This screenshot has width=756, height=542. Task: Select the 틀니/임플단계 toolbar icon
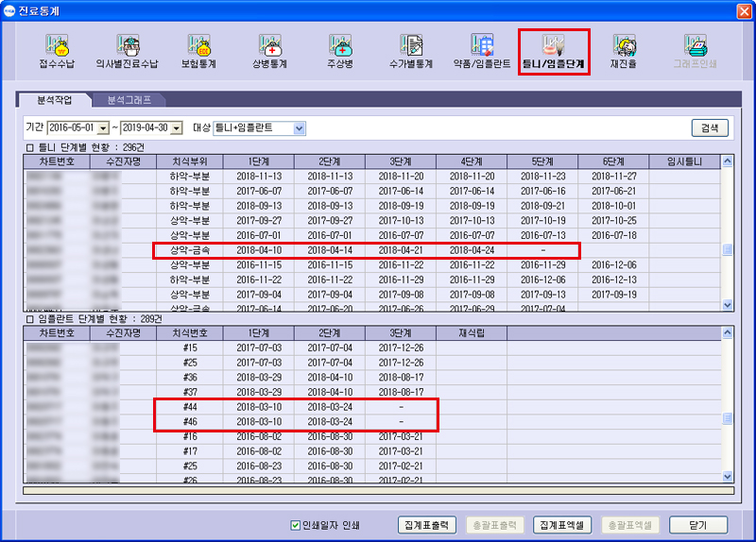click(x=554, y=51)
